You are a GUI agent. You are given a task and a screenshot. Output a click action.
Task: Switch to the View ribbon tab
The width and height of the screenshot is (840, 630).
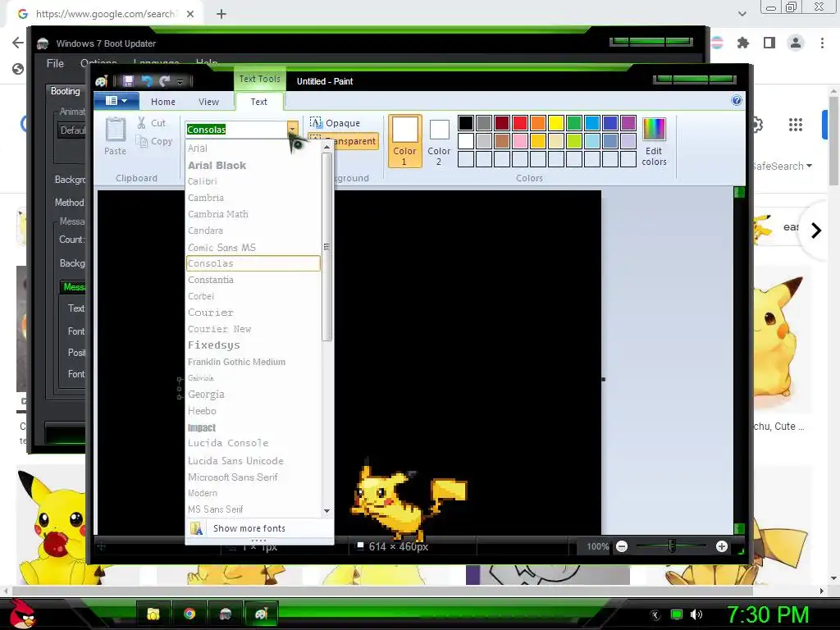pyautogui.click(x=208, y=102)
